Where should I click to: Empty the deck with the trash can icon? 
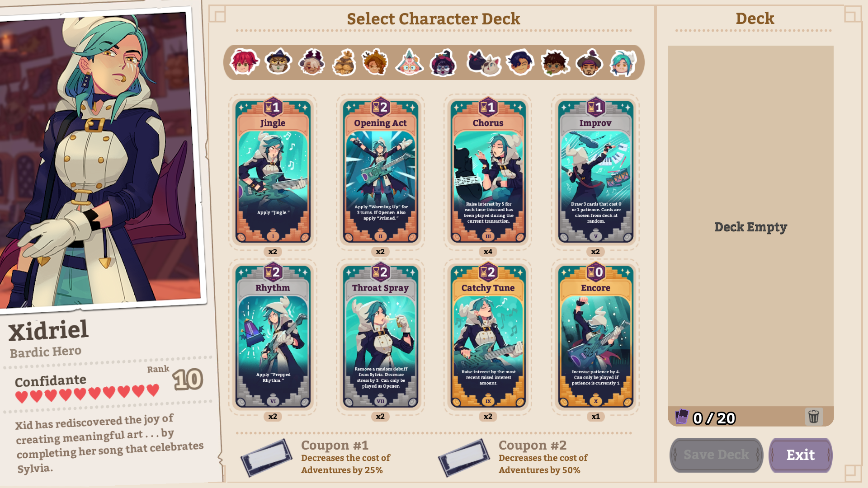coord(814,416)
